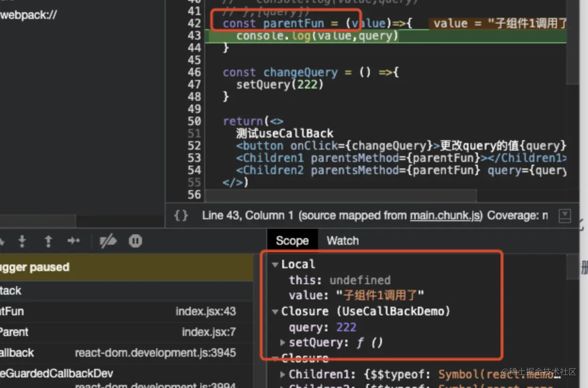Click the 'this: undefined' scope entry
The width and height of the screenshot is (588, 388).
(340, 280)
